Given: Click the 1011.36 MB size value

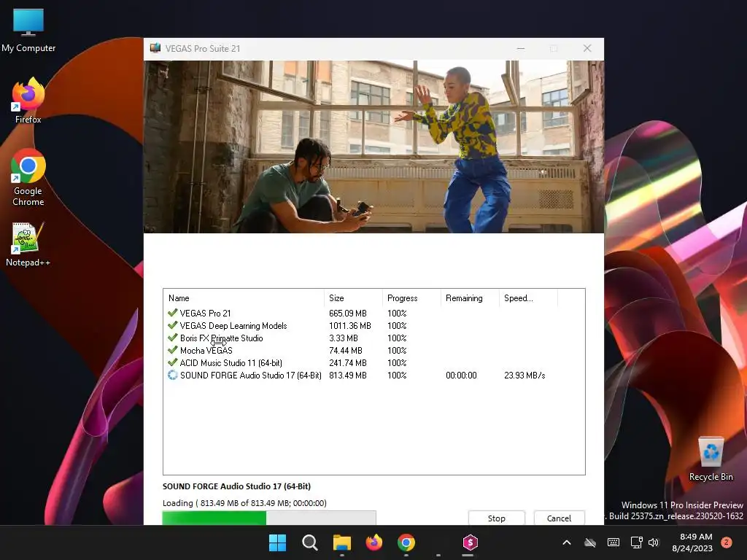Looking at the screenshot, I should (x=349, y=326).
